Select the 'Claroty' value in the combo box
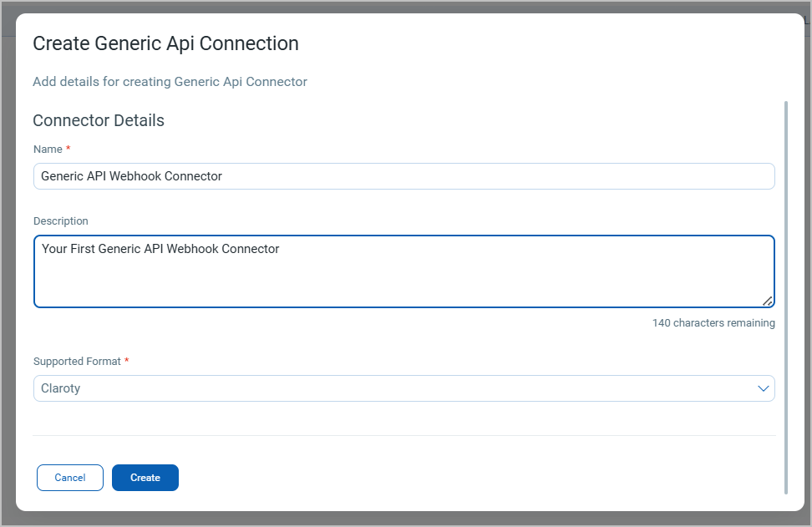Screen dimensions: 812x527 [x=61, y=388]
